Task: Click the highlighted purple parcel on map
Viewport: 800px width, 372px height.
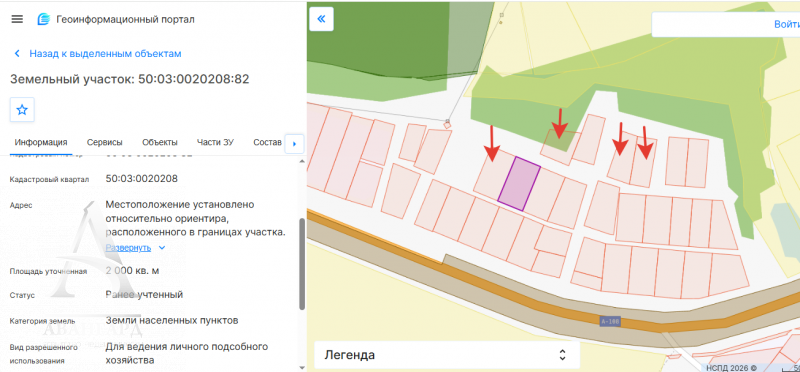Action: click(x=519, y=184)
